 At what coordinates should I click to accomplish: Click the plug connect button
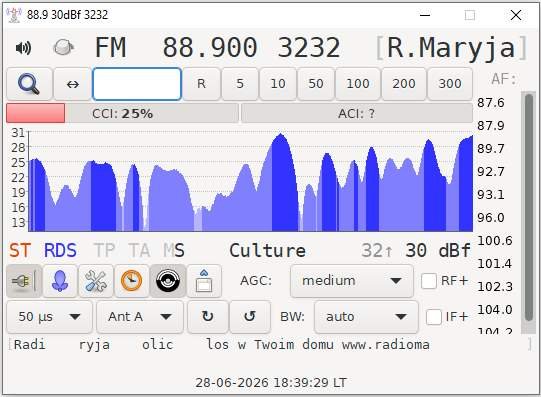(x=23, y=281)
